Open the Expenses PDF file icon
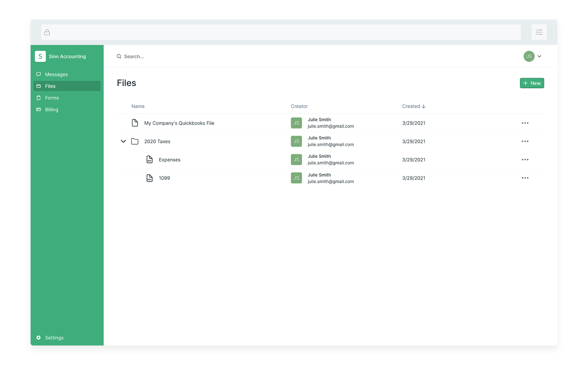The image size is (588, 365). [150, 160]
